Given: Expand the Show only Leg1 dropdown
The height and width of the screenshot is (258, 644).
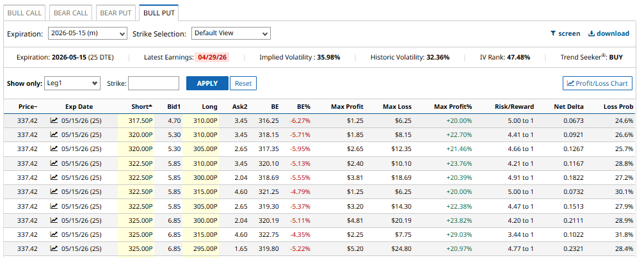Looking at the screenshot, I should point(72,83).
